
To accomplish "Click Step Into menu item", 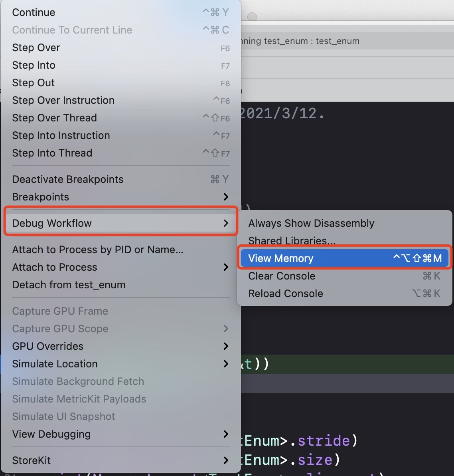I will (x=121, y=65).
